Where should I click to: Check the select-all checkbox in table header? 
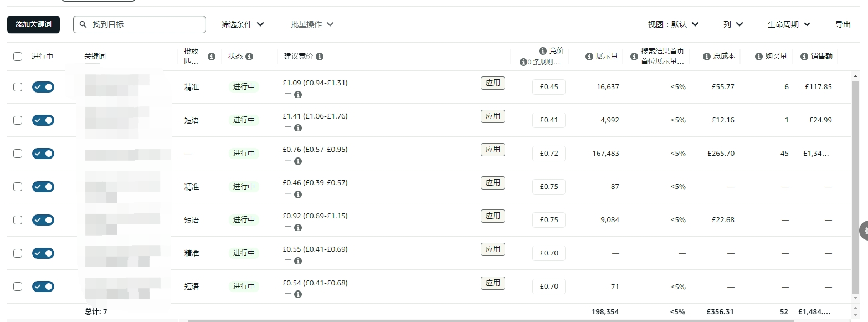click(18, 57)
